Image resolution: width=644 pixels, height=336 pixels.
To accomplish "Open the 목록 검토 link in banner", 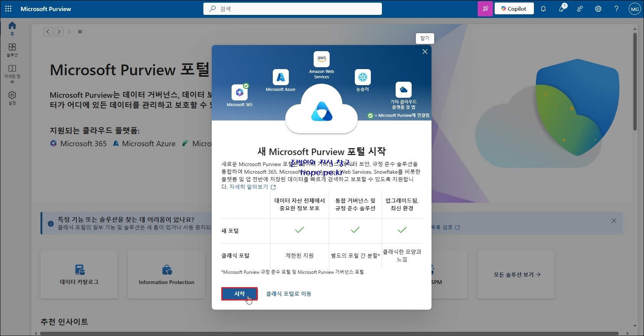I will point(446,227).
